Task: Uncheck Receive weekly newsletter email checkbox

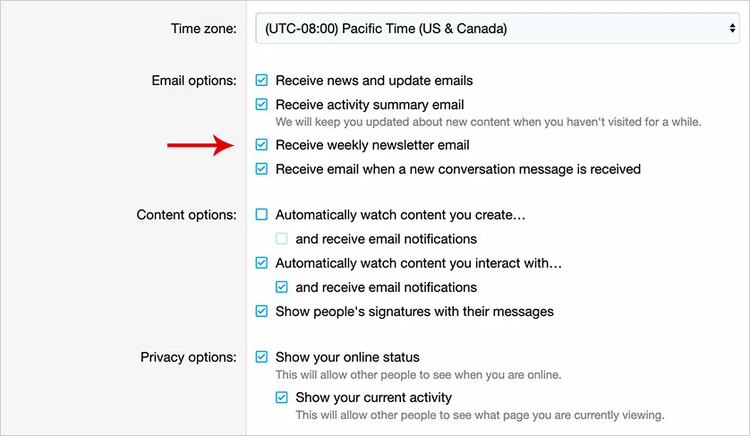Action: [x=262, y=145]
